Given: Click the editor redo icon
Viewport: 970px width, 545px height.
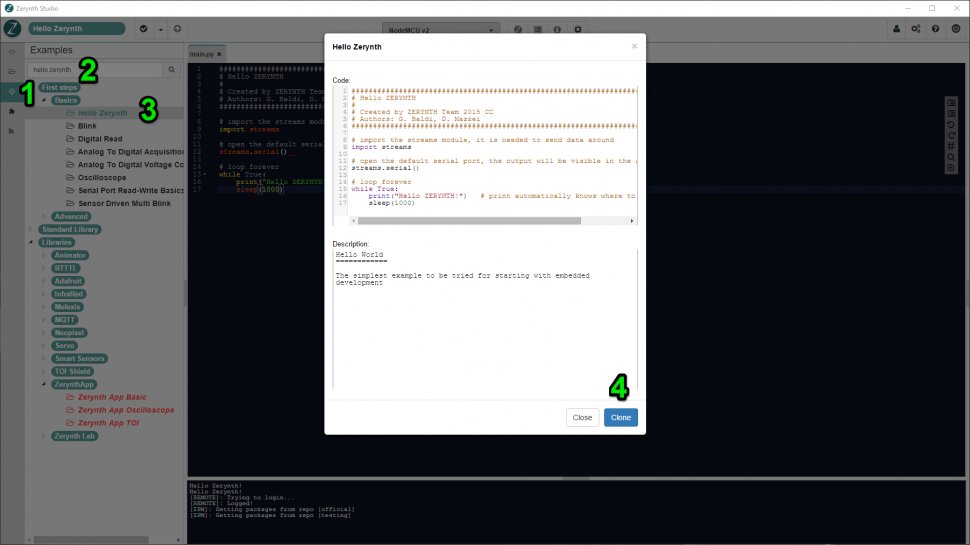Looking at the screenshot, I should [x=951, y=135].
